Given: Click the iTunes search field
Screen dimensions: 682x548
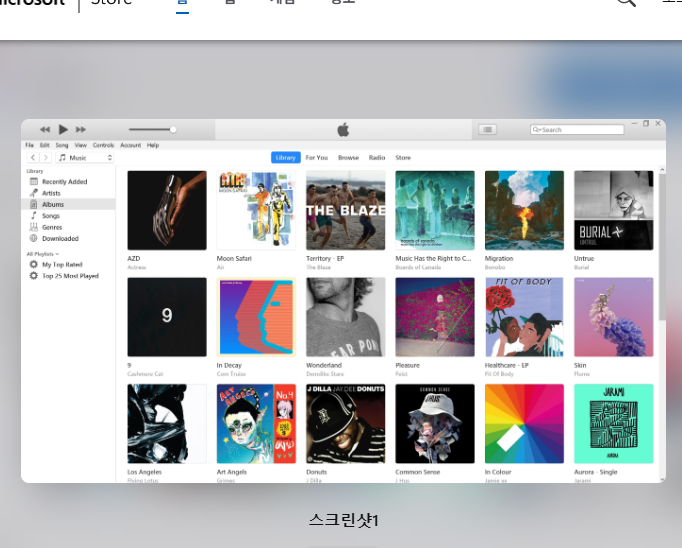Looking at the screenshot, I should (x=577, y=130).
